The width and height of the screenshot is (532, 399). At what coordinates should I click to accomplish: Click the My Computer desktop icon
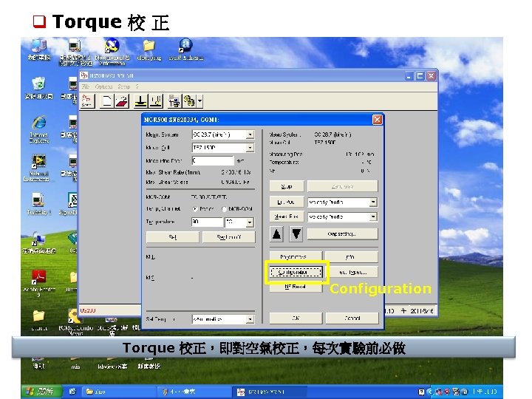(x=39, y=50)
